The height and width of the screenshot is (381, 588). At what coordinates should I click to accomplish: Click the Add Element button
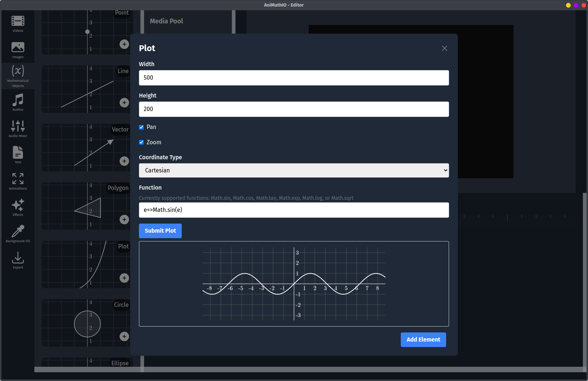point(423,340)
